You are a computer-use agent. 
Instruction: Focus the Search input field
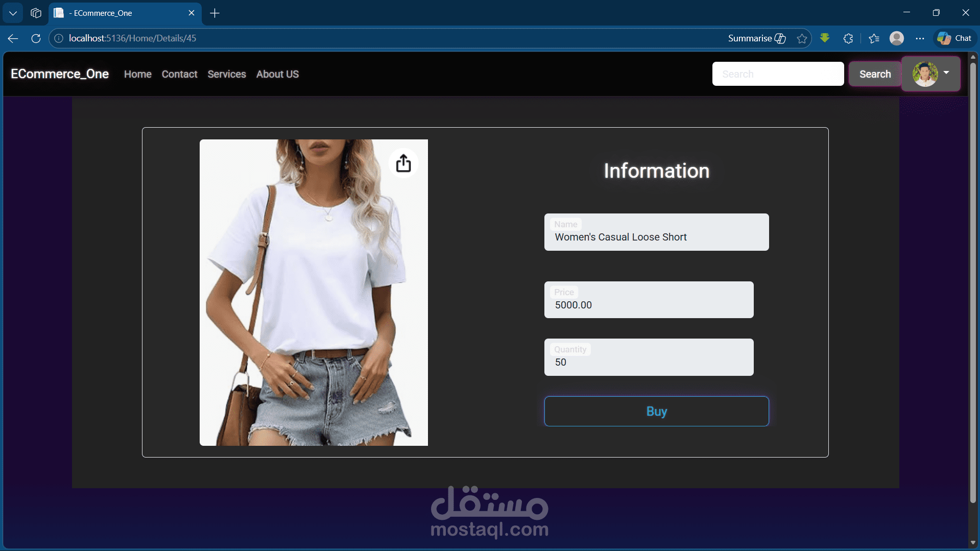pos(778,74)
